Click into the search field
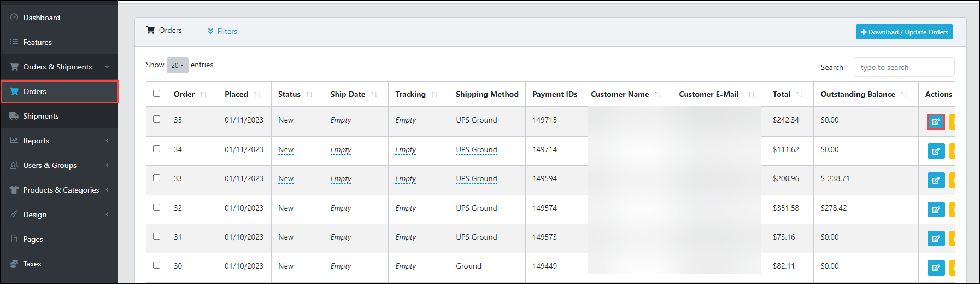Screen dimensions: 980x284 click(904, 67)
